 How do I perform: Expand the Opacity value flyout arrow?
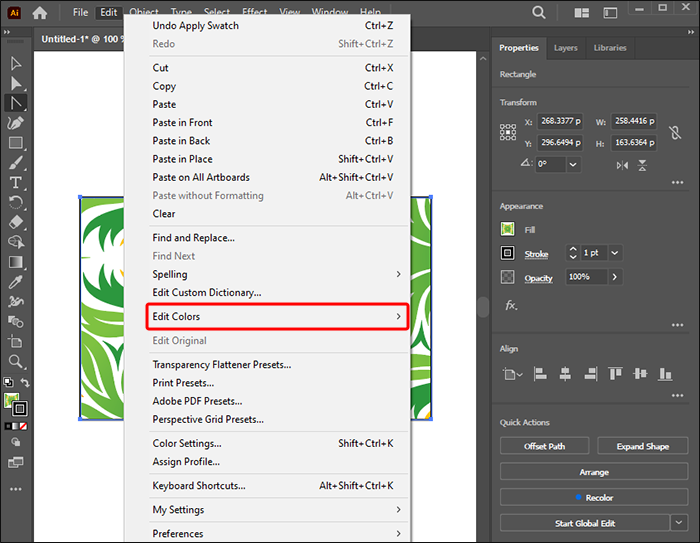(x=614, y=277)
